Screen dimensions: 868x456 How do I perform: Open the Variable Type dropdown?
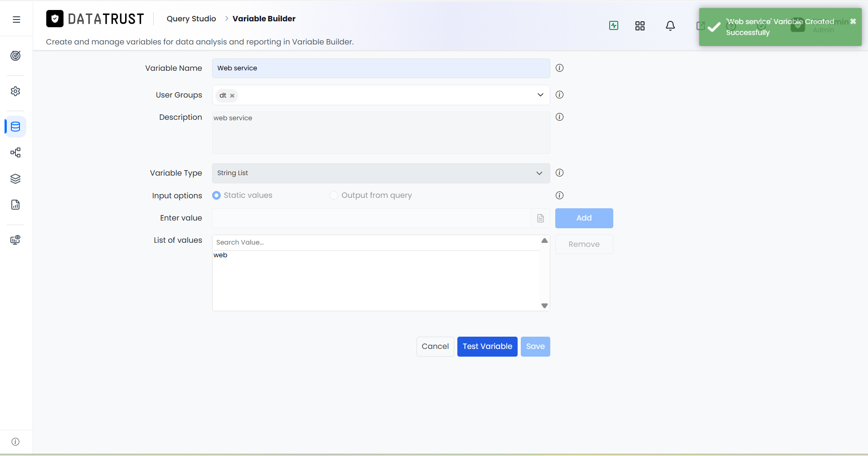coord(381,173)
